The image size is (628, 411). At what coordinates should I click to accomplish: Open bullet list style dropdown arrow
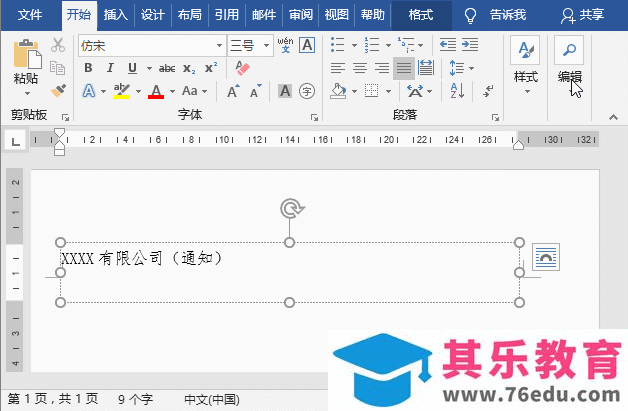coord(354,45)
